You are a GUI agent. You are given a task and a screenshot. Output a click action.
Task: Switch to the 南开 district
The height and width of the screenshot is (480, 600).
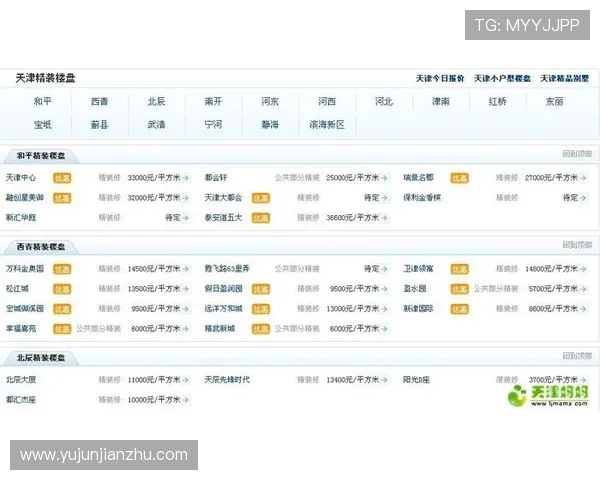click(213, 101)
